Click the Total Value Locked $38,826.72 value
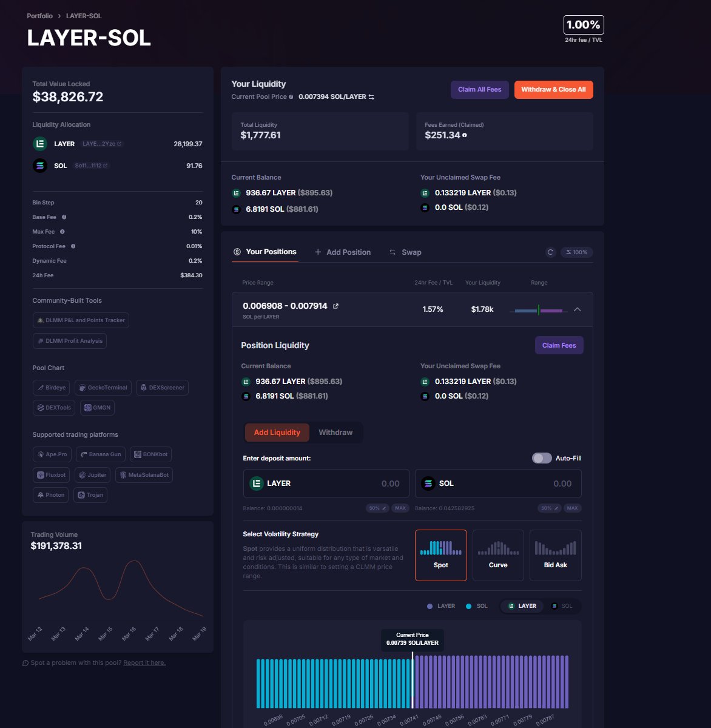This screenshot has width=711, height=728. [68, 97]
